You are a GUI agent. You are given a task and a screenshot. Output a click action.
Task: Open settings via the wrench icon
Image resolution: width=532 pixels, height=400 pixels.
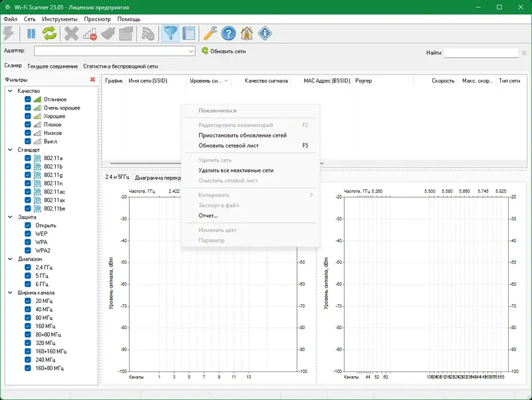click(x=210, y=33)
